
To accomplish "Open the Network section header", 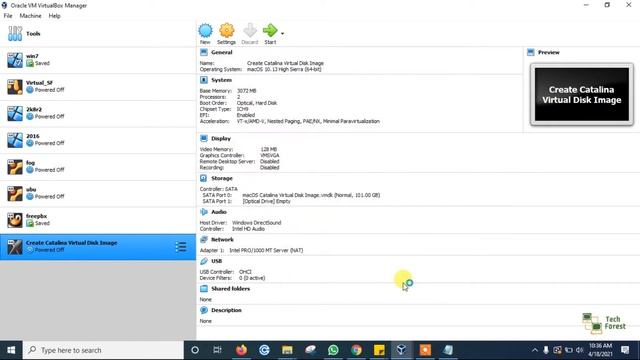I will point(222,240).
